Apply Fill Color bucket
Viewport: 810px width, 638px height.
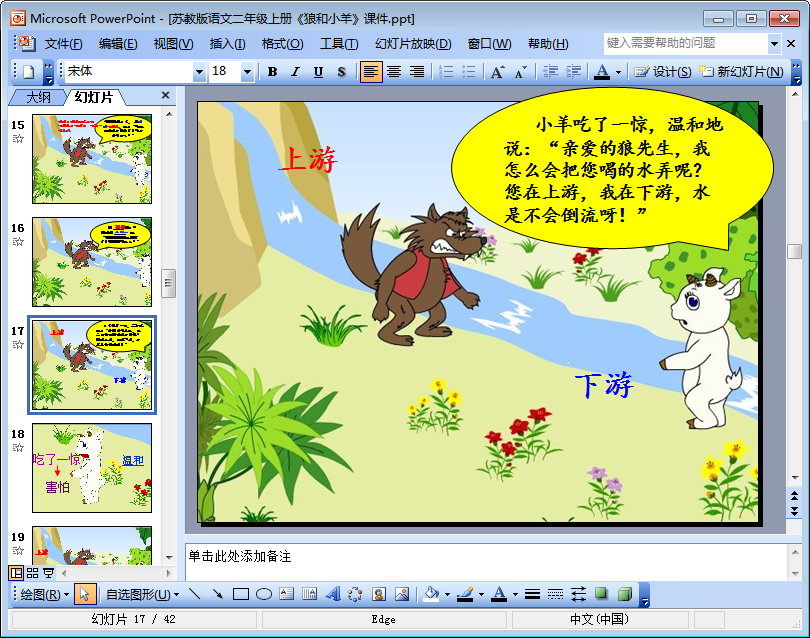[x=431, y=594]
